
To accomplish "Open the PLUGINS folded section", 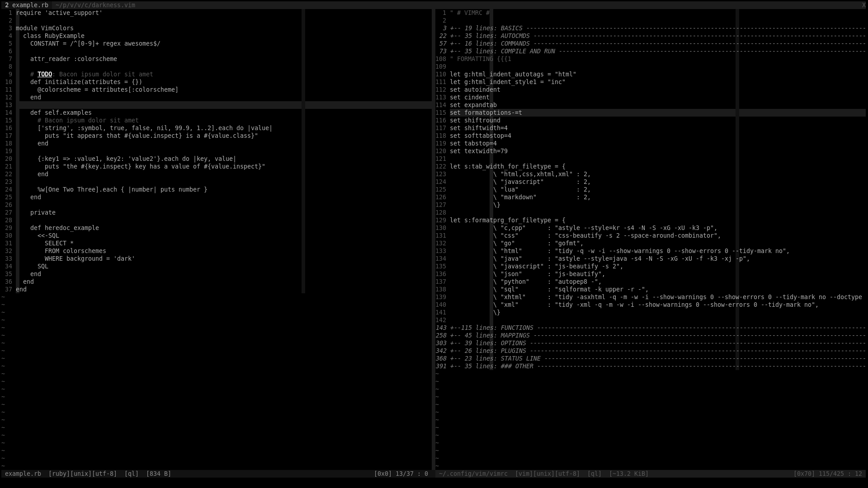I will coord(513,351).
